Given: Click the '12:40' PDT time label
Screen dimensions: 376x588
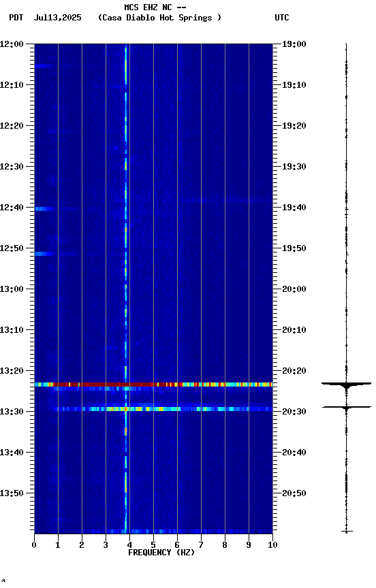Looking at the screenshot, I should tap(12, 208).
